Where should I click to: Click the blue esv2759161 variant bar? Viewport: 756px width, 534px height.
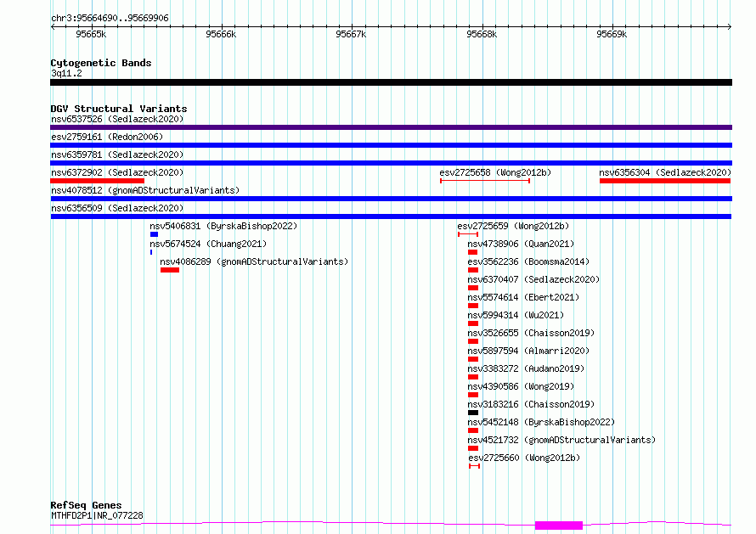coord(391,145)
